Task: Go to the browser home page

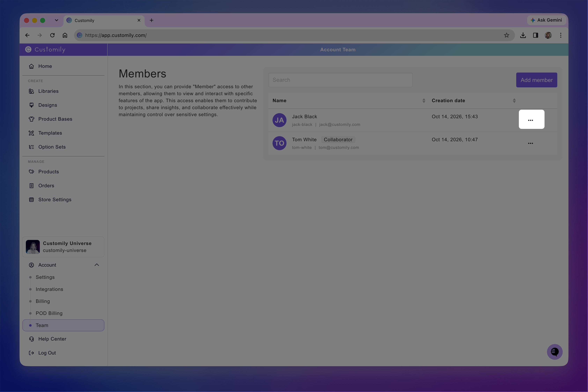Action: [x=65, y=35]
